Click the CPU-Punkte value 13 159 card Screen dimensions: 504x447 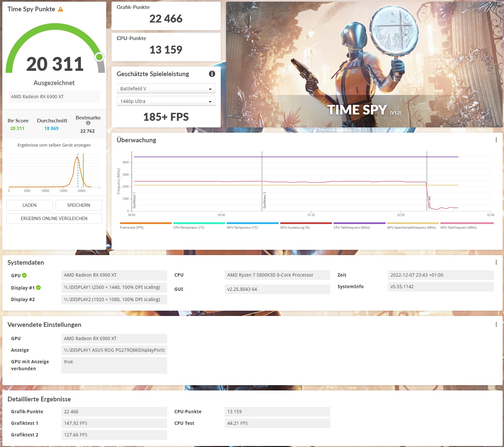[x=166, y=47]
